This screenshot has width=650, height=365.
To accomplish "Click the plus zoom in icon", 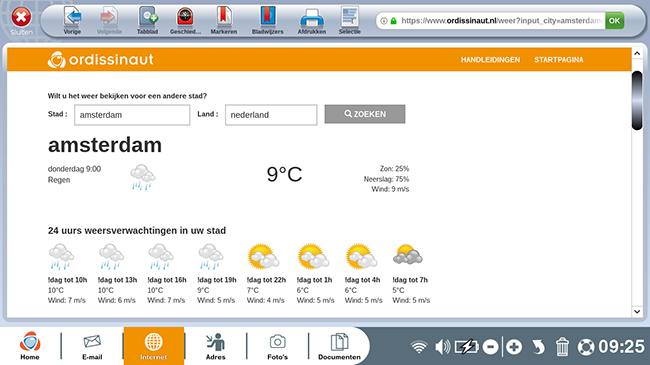I will [x=514, y=347].
